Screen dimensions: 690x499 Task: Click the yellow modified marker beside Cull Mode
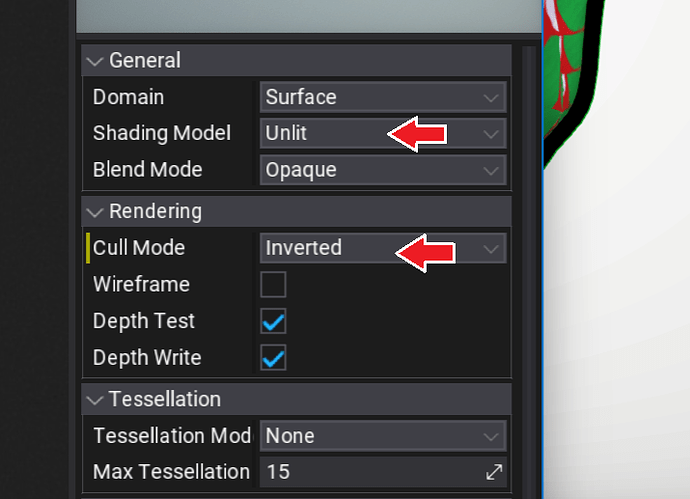pos(88,248)
